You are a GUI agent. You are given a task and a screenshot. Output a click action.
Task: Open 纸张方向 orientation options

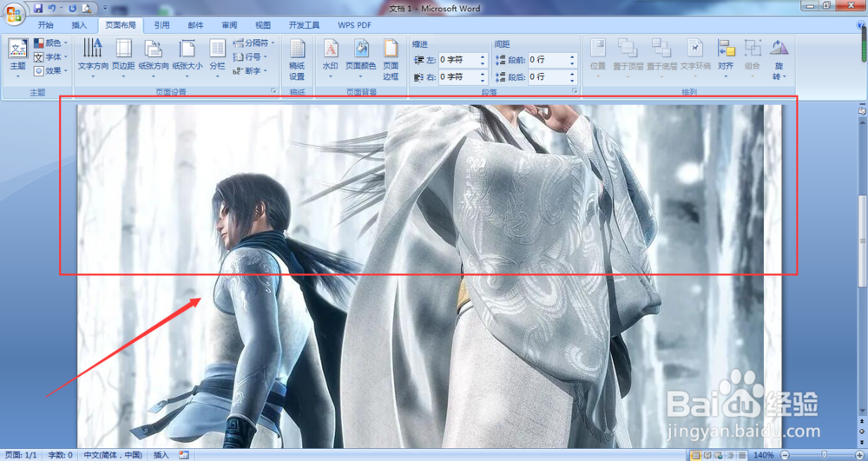click(154, 58)
